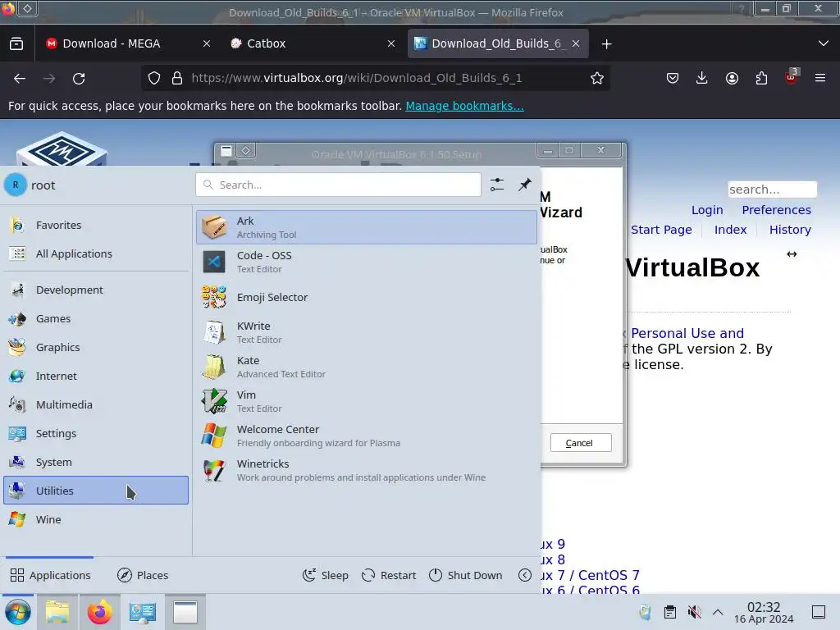This screenshot has width=840, height=630.
Task: Open Firefox account icon
Action: point(732,78)
